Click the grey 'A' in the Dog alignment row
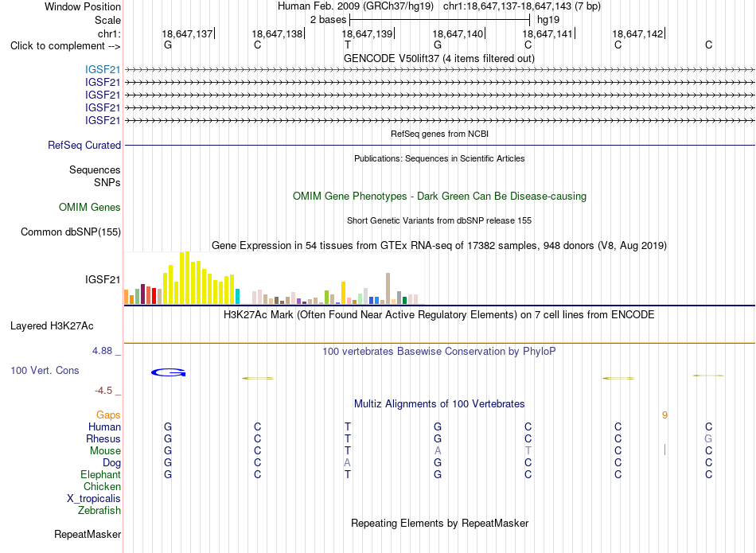This screenshot has height=553, width=756. pos(348,463)
